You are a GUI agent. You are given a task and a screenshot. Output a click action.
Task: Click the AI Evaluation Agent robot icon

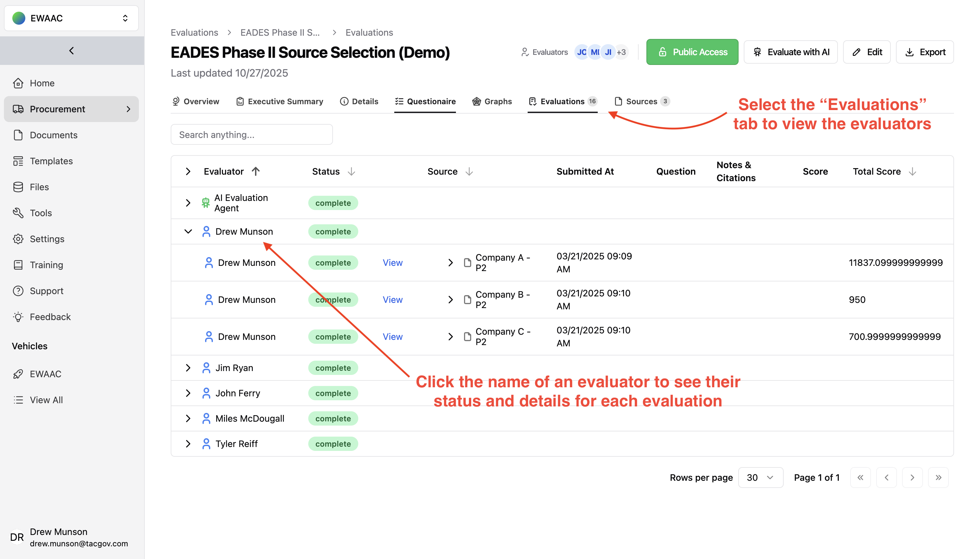coord(206,203)
